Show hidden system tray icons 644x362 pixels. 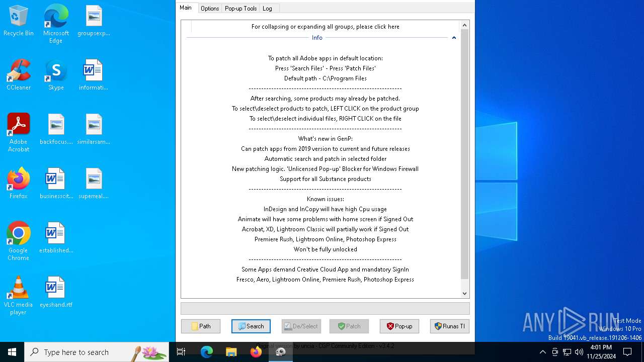[x=542, y=352]
